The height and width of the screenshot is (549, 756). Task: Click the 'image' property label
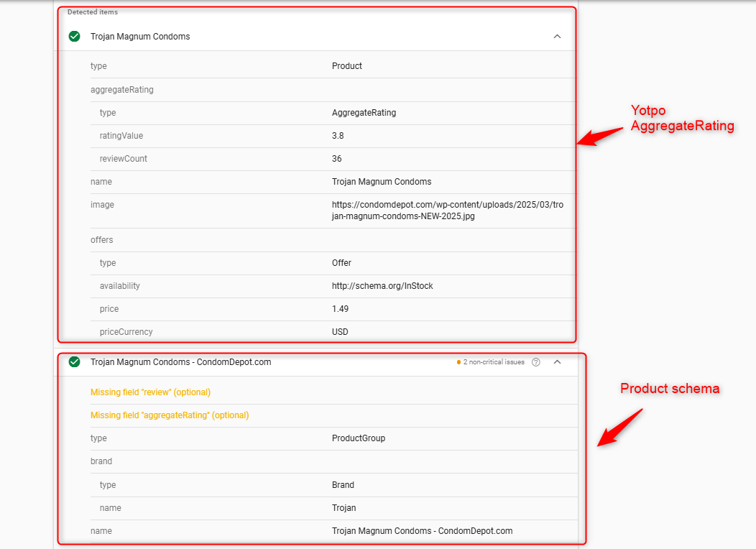click(x=102, y=205)
